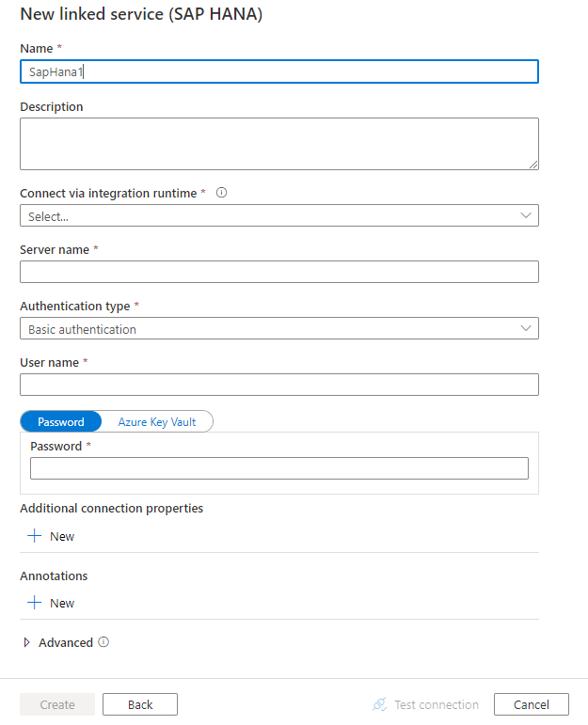This screenshot has height=725, width=588.
Task: Focus the Name input field
Action: click(x=278, y=71)
